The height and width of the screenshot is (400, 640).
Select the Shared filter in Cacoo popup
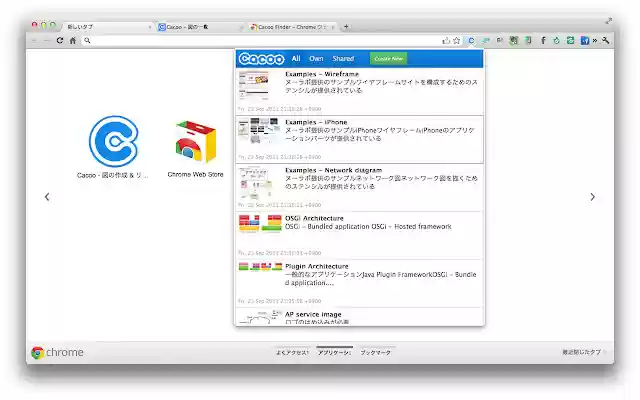point(343,59)
